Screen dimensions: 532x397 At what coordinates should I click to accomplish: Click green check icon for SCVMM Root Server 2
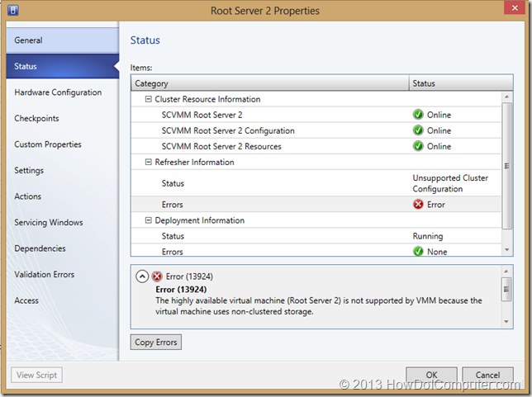[x=418, y=115]
